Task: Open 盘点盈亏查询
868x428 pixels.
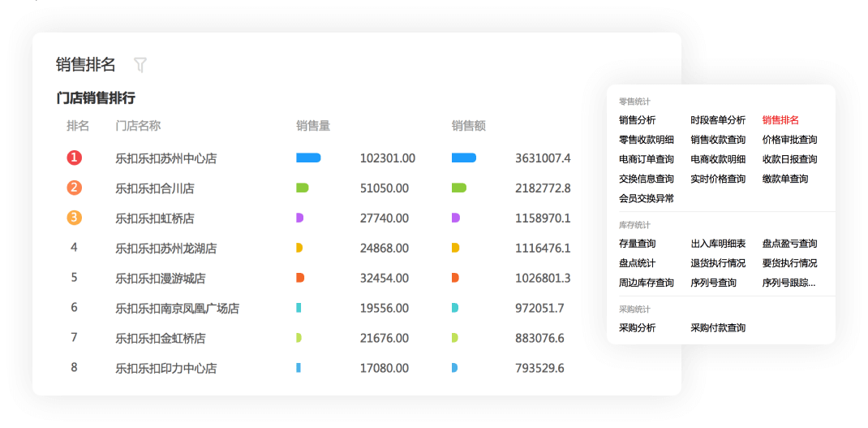Action: pyautogui.click(x=790, y=244)
